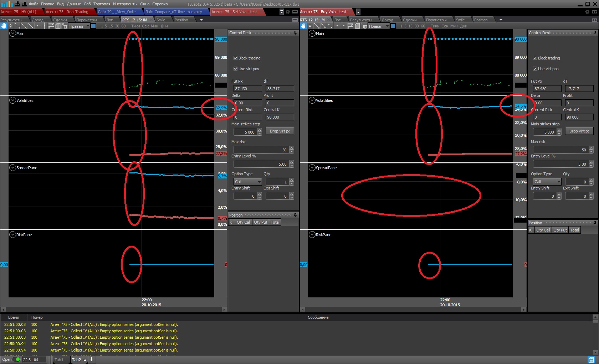The height and width of the screenshot is (364, 599).
Task: Open the Файл menu
Action: coord(34,4)
